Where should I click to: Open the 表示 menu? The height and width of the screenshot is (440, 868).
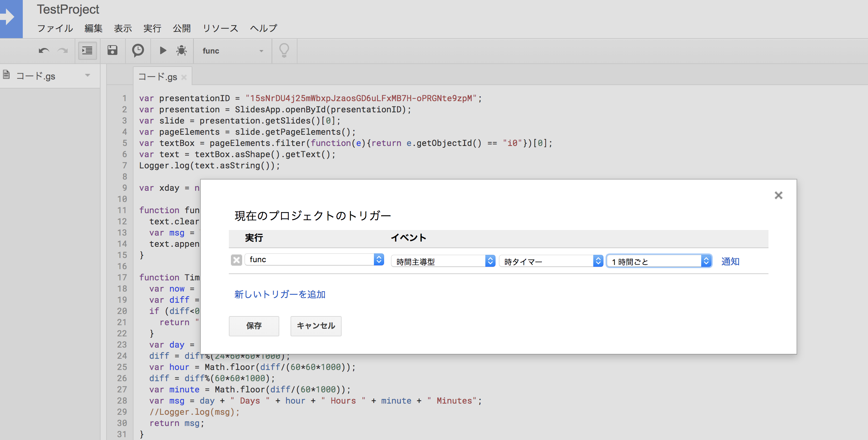click(x=123, y=28)
